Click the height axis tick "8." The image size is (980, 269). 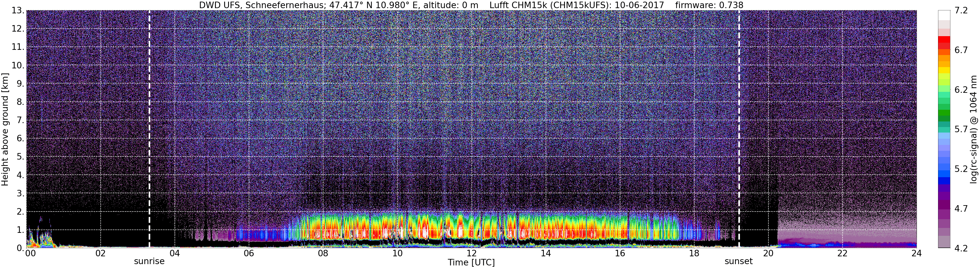21,102
